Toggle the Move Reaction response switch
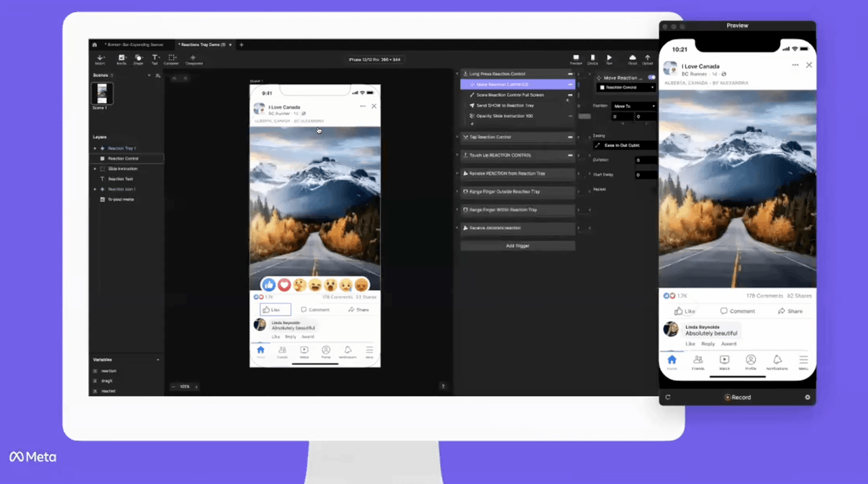The image size is (868, 484). [x=651, y=78]
